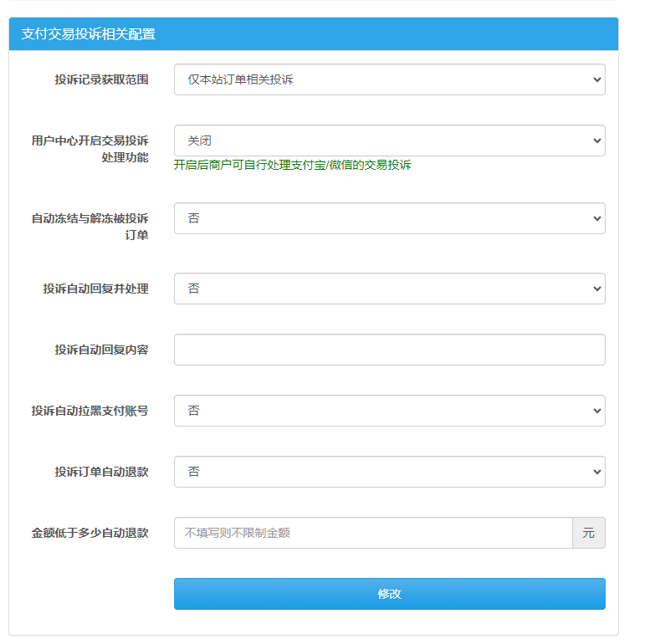Click the 投诉订单自动退款 label
645x644 pixels.
coord(101,472)
